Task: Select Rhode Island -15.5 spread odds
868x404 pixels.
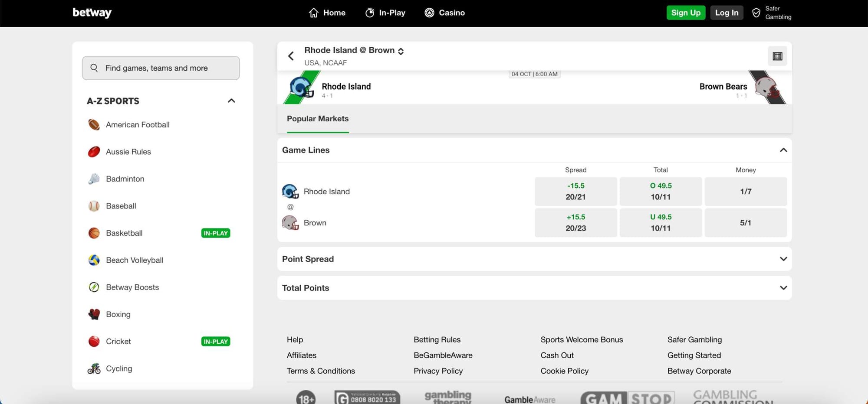Action: coord(575,191)
